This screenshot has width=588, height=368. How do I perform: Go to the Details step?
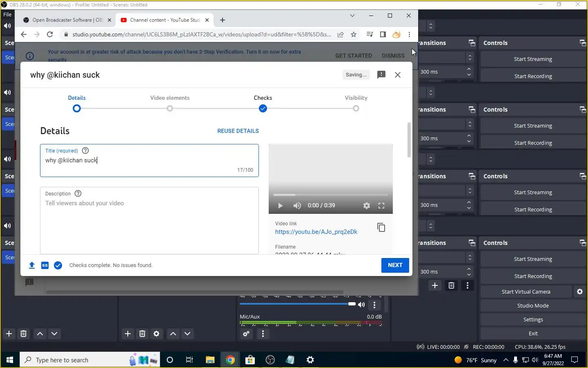click(x=77, y=103)
